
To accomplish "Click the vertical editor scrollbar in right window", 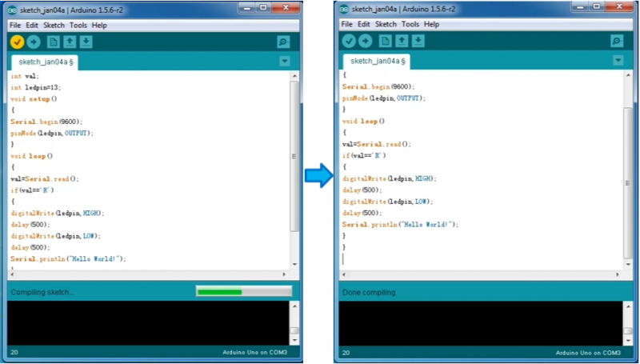I will [x=627, y=160].
